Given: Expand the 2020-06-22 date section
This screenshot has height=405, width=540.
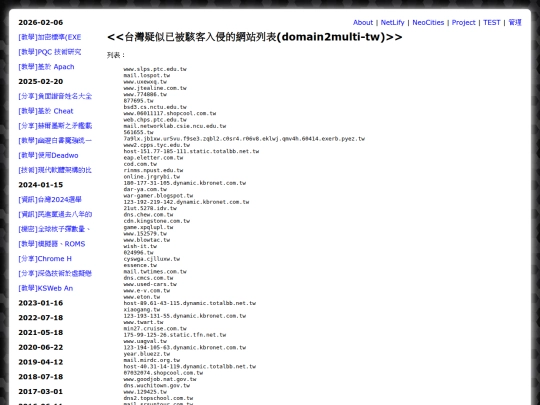Looking at the screenshot, I should point(41,347).
